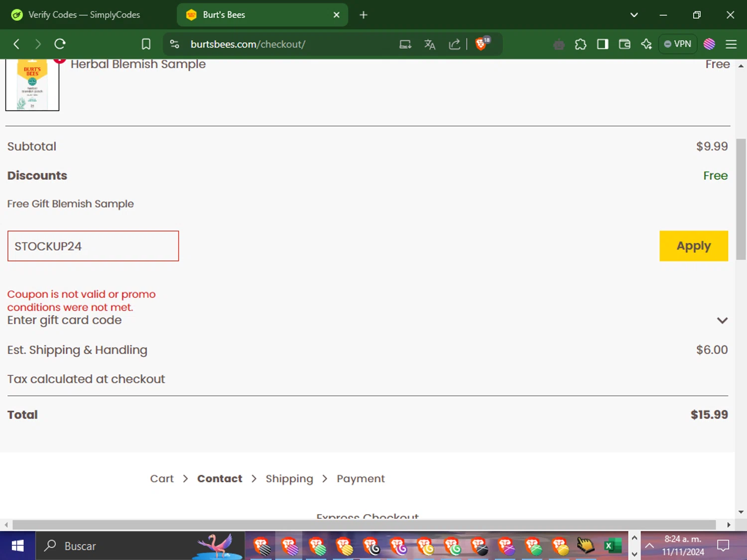Open the tab search dropdown
The image size is (747, 560).
click(634, 15)
